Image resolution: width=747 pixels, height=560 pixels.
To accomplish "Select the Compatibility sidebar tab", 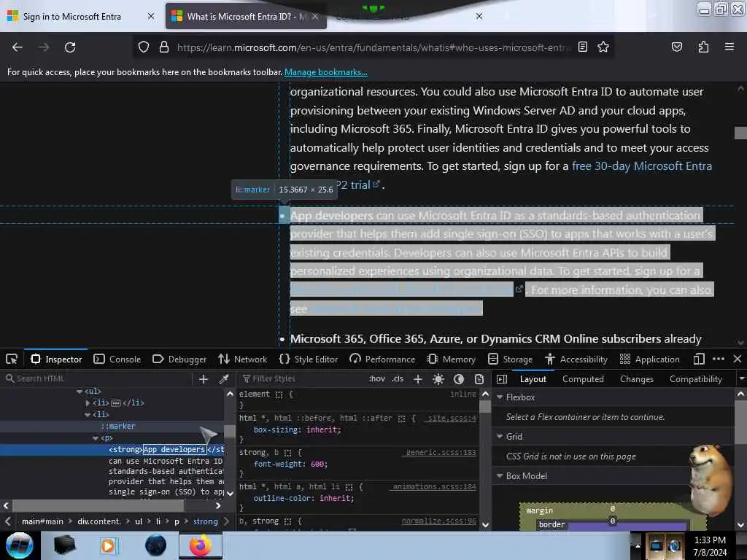I will (695, 379).
